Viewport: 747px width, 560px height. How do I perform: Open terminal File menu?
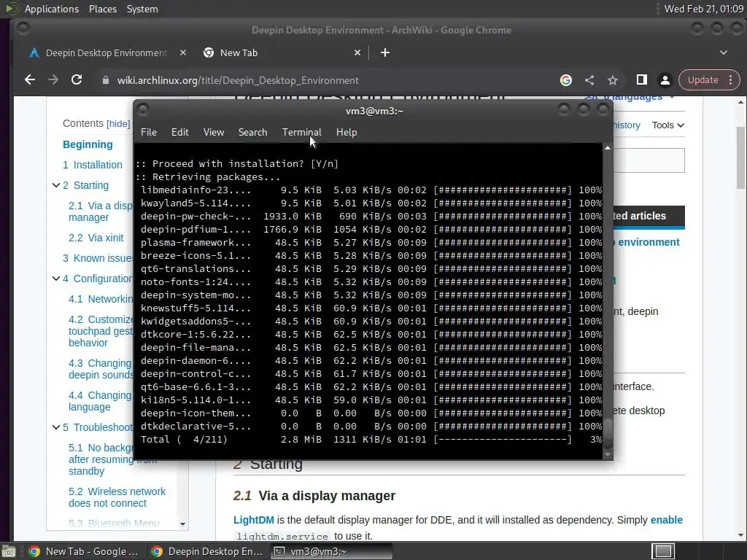click(x=149, y=133)
